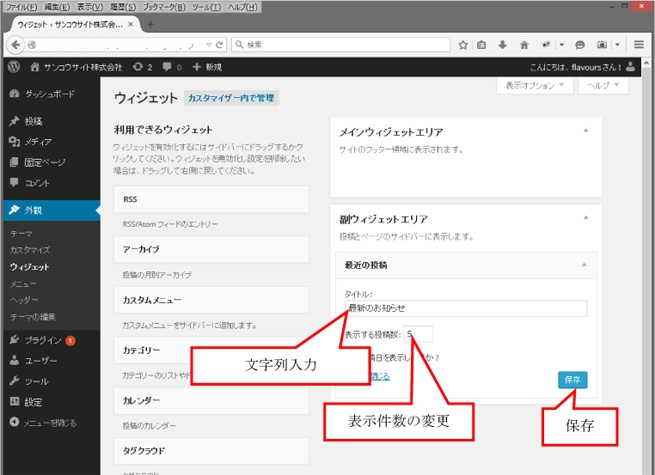
Task: Click カスタマイザー内で管理 button
Action: [231, 98]
